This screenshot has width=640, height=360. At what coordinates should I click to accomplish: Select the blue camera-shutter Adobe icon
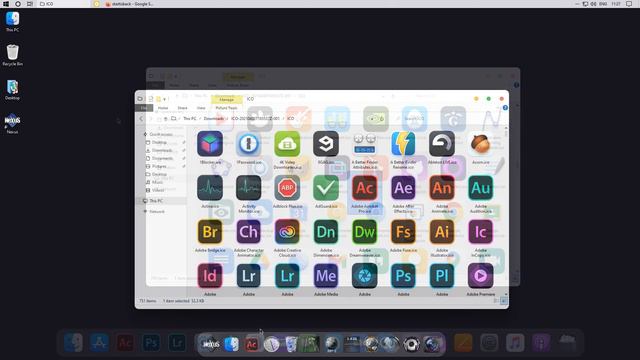pos(364,276)
